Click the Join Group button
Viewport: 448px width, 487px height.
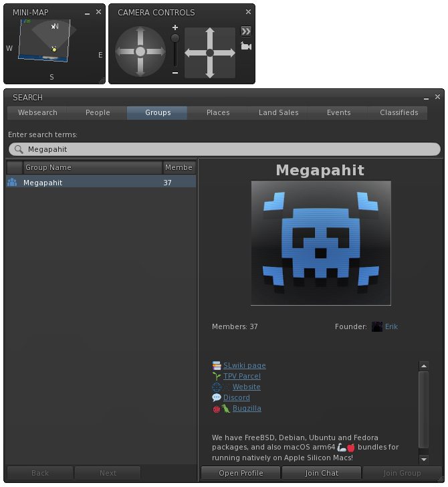402,473
